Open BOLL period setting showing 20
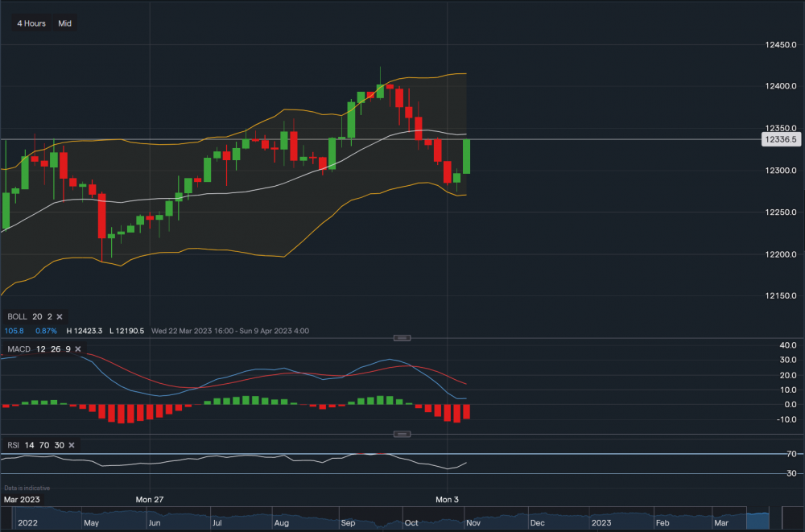Image resolution: width=805 pixels, height=532 pixels. [36, 316]
